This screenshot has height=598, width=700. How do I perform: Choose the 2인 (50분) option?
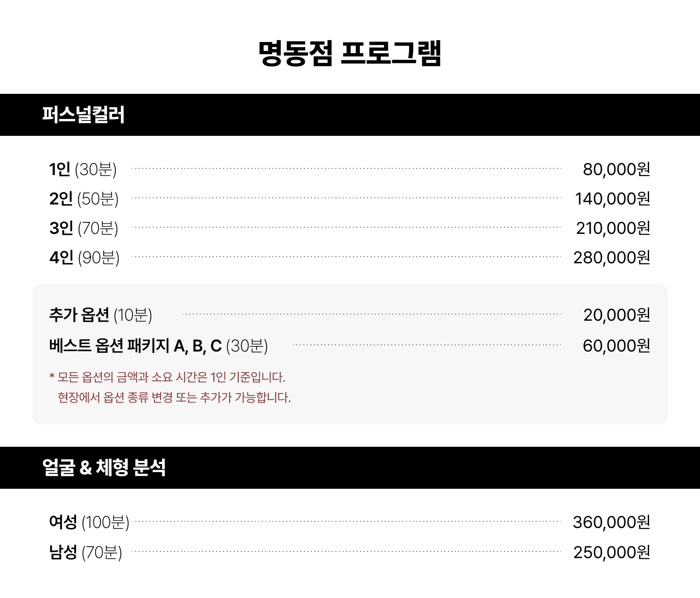84,199
